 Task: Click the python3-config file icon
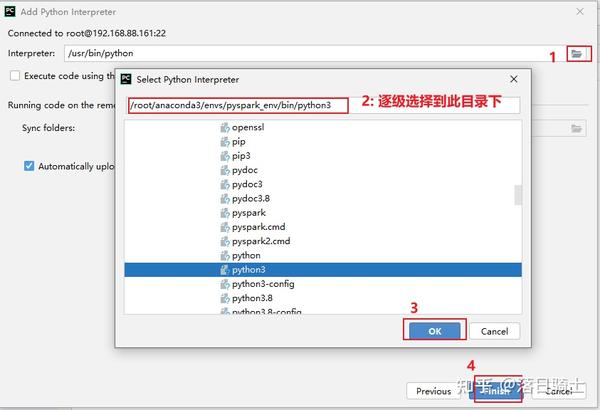(x=225, y=284)
